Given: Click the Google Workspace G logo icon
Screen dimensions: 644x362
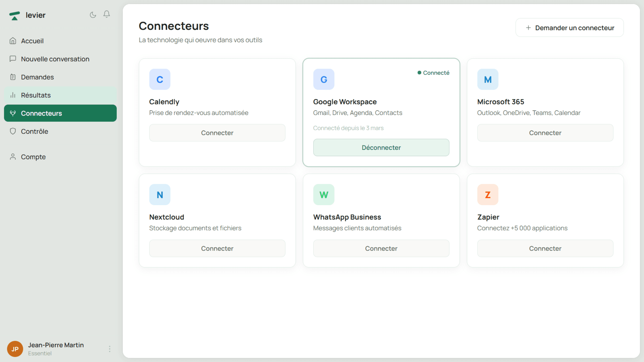Looking at the screenshot, I should coord(324,79).
